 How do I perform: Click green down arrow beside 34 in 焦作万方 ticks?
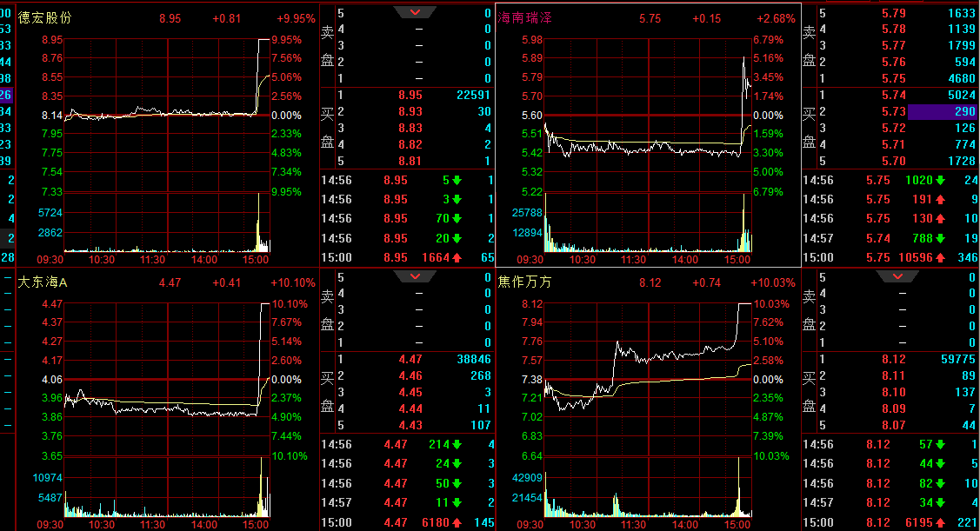pos(940,503)
